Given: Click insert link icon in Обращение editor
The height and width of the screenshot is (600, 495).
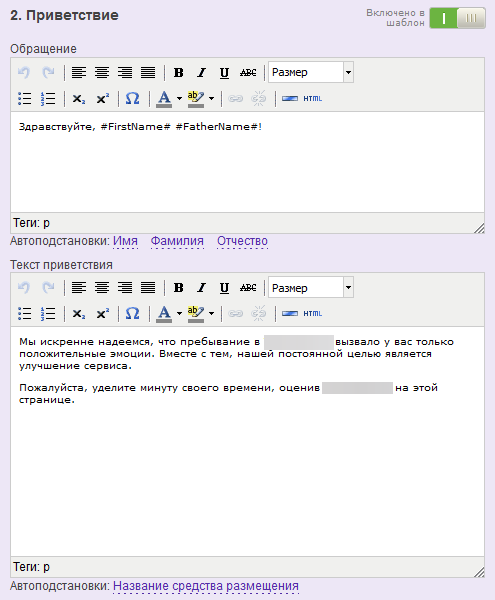Looking at the screenshot, I should [236, 99].
